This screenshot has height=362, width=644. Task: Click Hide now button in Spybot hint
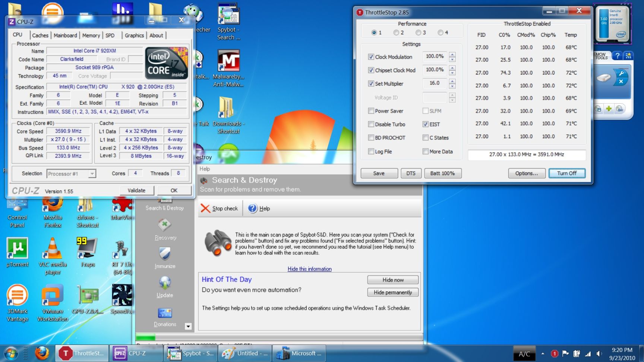coord(393,280)
